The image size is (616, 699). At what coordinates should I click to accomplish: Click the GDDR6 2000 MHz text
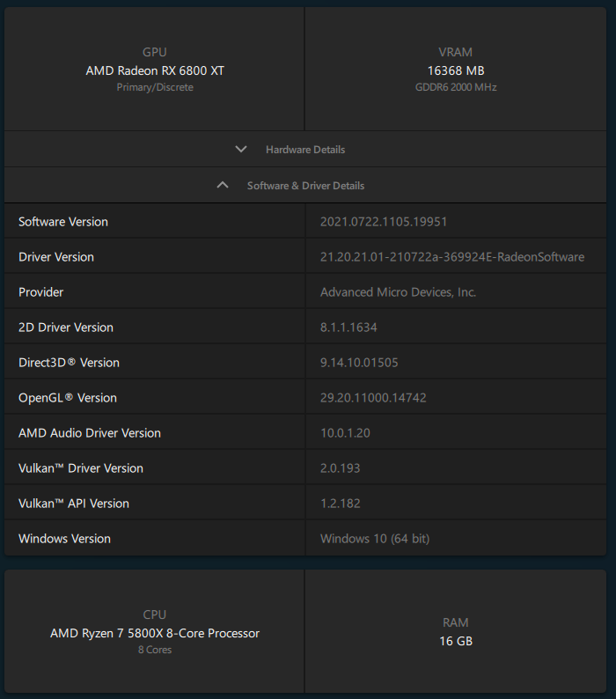click(x=456, y=87)
